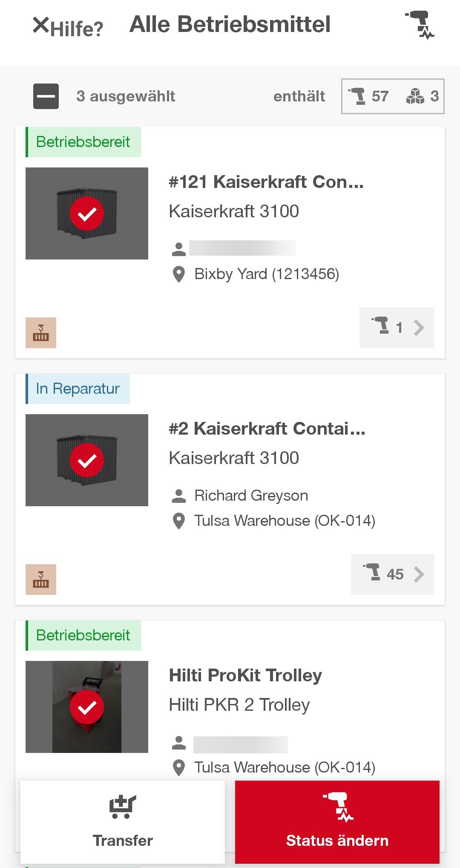This screenshot has height=868, width=460.
Task: Select the In Reparatur status tag
Action: click(78, 389)
